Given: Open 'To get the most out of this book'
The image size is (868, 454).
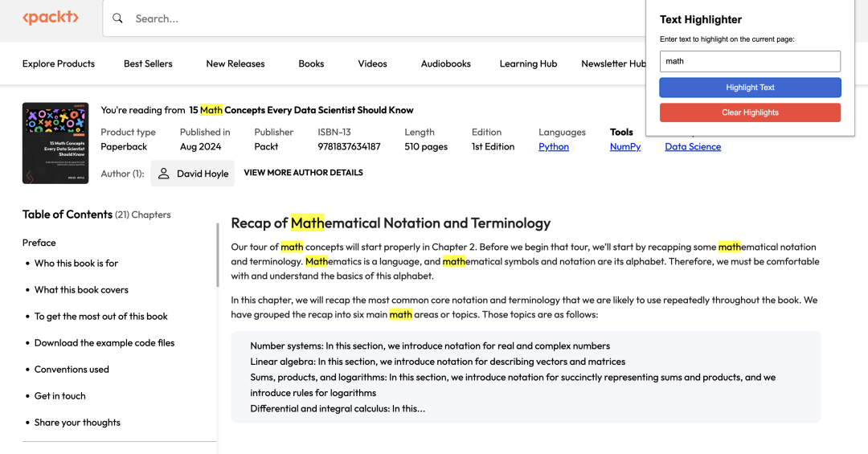Looking at the screenshot, I should point(100,316).
